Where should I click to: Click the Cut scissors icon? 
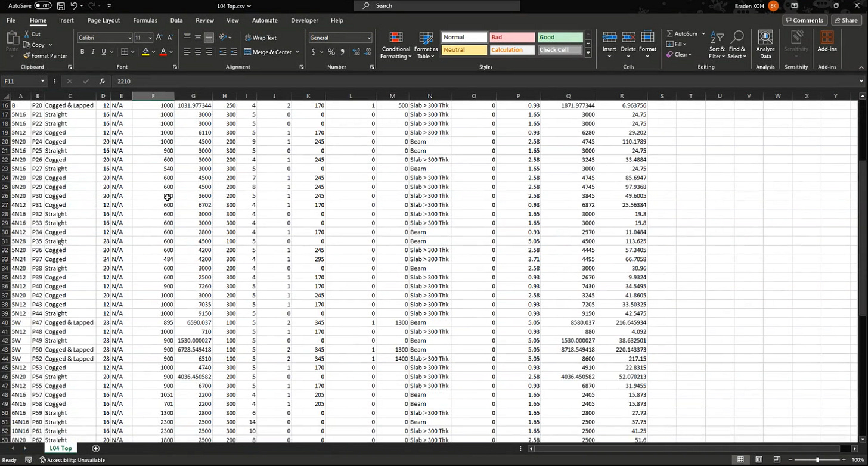click(27, 35)
